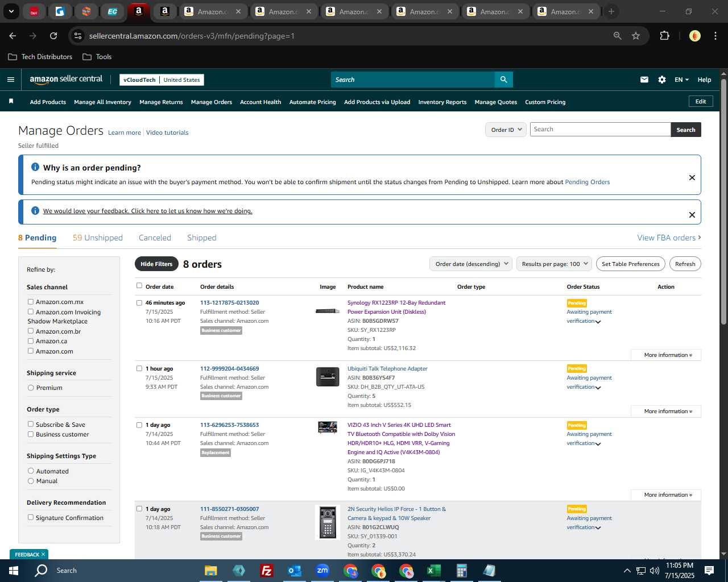This screenshot has width=728, height=582.
Task: Go back using browser back arrow
Action: click(13, 36)
